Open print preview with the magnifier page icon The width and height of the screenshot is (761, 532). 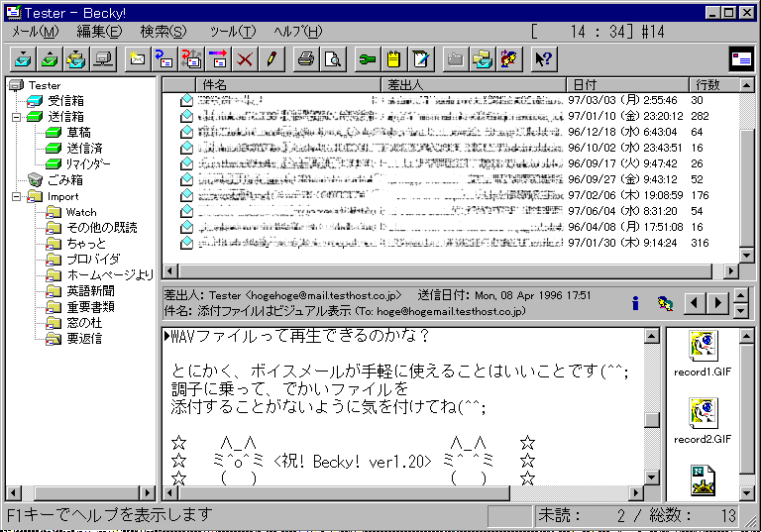click(332, 59)
